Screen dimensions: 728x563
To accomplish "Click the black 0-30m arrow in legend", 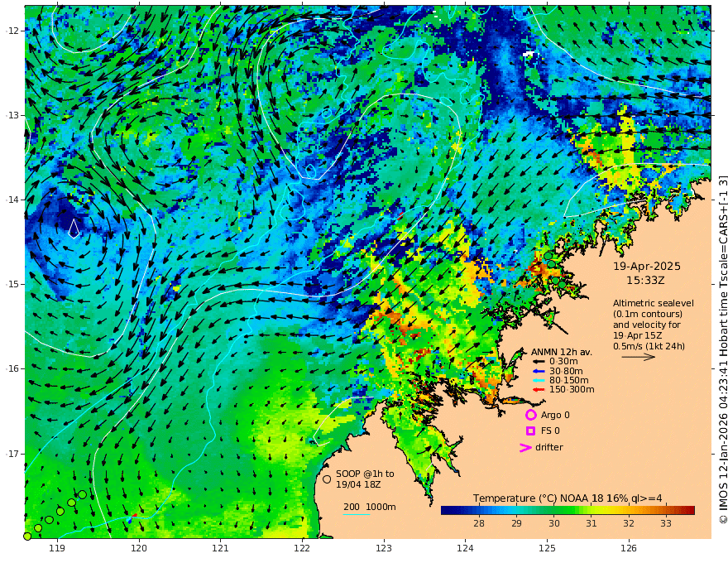I will click(538, 362).
